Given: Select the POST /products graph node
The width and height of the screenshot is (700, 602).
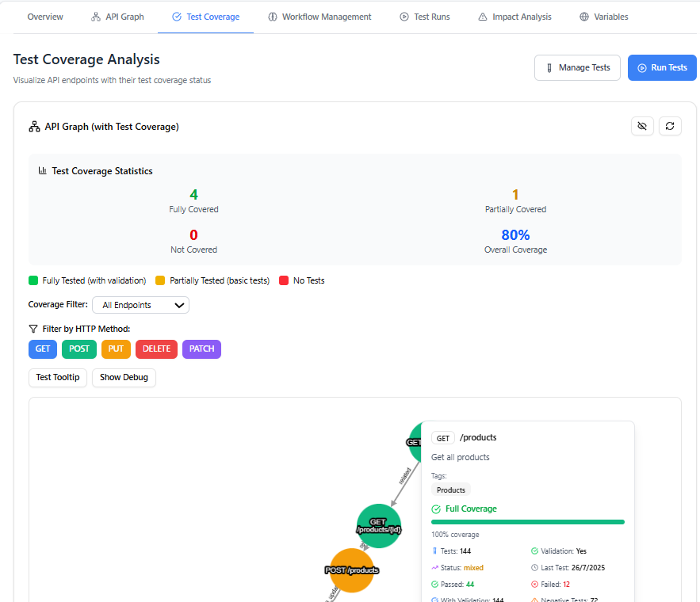Looking at the screenshot, I should [351, 570].
